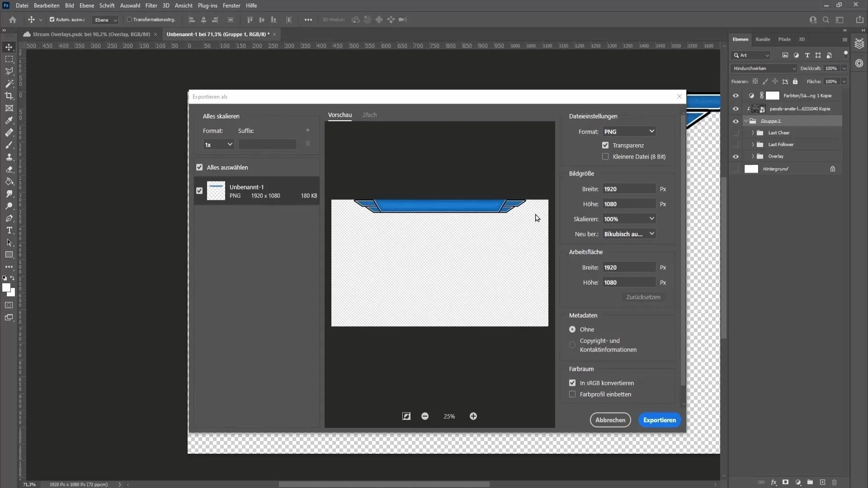The width and height of the screenshot is (868, 488).
Task: Click the Arbeitsfläche Höhe input field
Action: point(629,282)
